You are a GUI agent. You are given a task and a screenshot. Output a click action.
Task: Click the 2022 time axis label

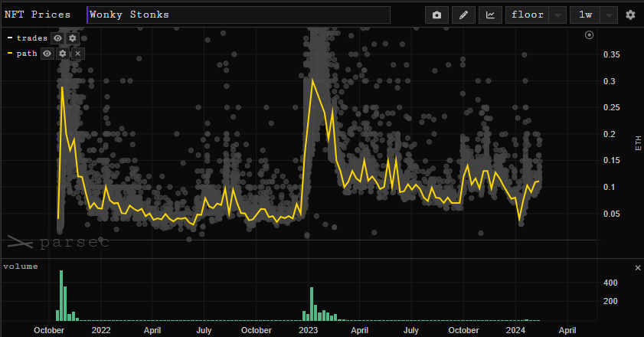coord(101,330)
